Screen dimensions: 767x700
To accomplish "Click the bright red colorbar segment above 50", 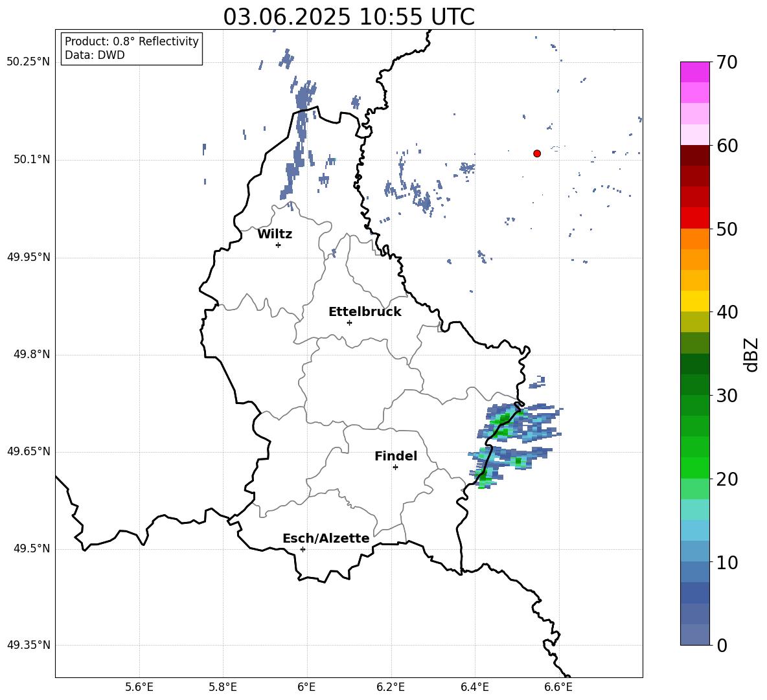I will pos(694,218).
